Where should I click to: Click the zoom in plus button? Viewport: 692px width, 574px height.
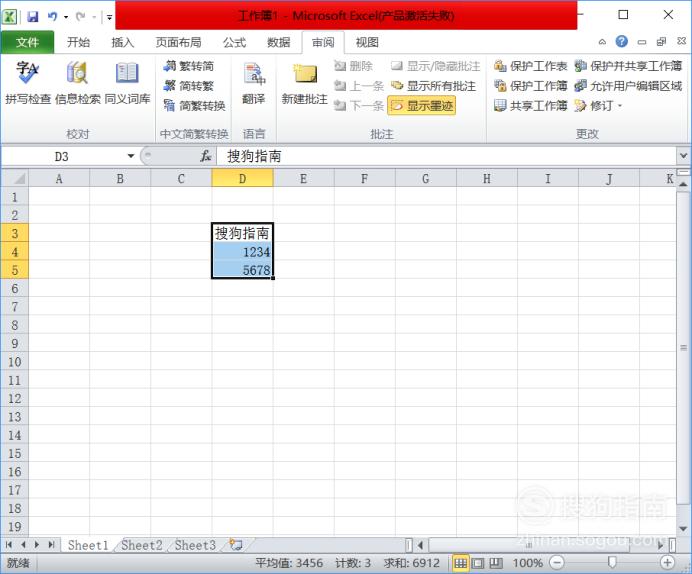tap(667, 563)
